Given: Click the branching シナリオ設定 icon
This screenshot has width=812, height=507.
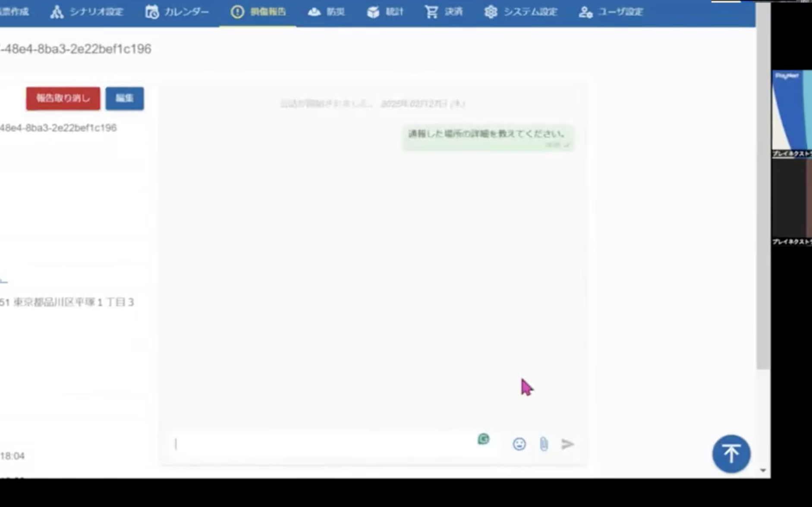Looking at the screenshot, I should pos(57,12).
